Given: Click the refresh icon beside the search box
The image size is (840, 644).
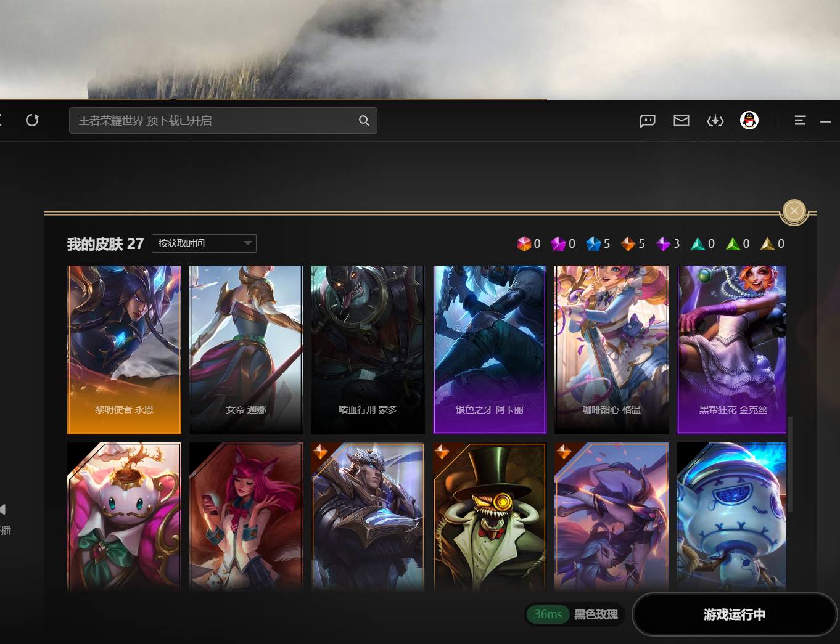Looking at the screenshot, I should click(32, 120).
